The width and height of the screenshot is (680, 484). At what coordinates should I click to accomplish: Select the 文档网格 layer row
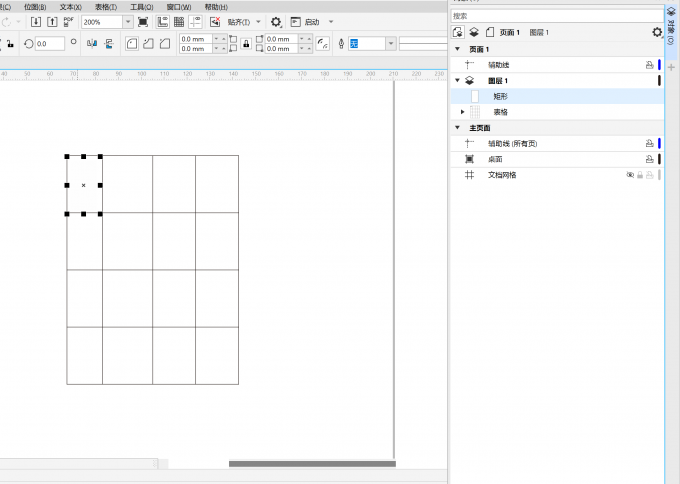point(557,175)
